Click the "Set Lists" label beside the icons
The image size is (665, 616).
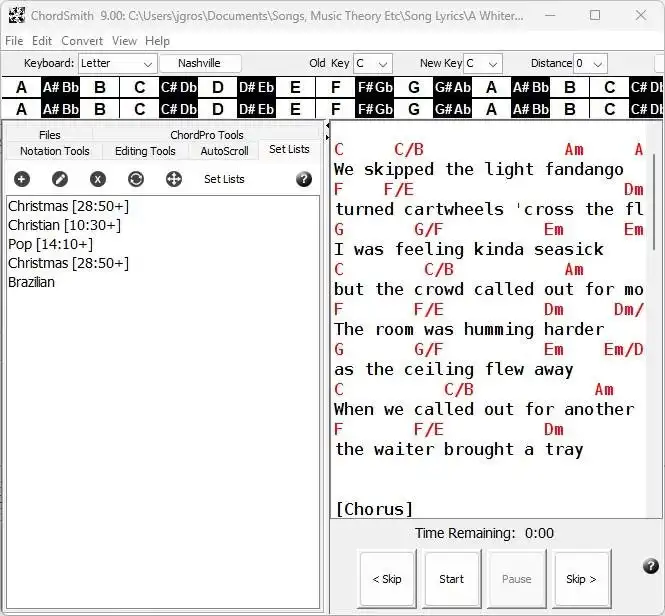(224, 179)
